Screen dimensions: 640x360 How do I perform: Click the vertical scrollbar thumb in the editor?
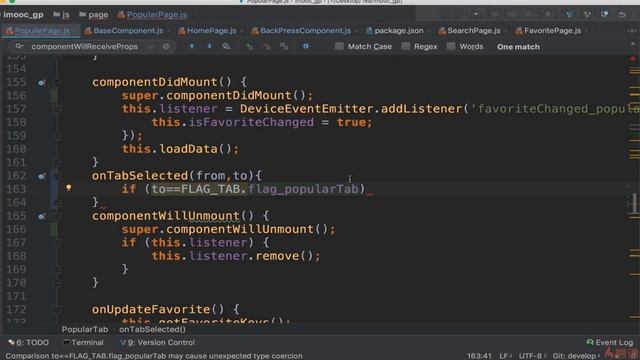click(x=634, y=203)
